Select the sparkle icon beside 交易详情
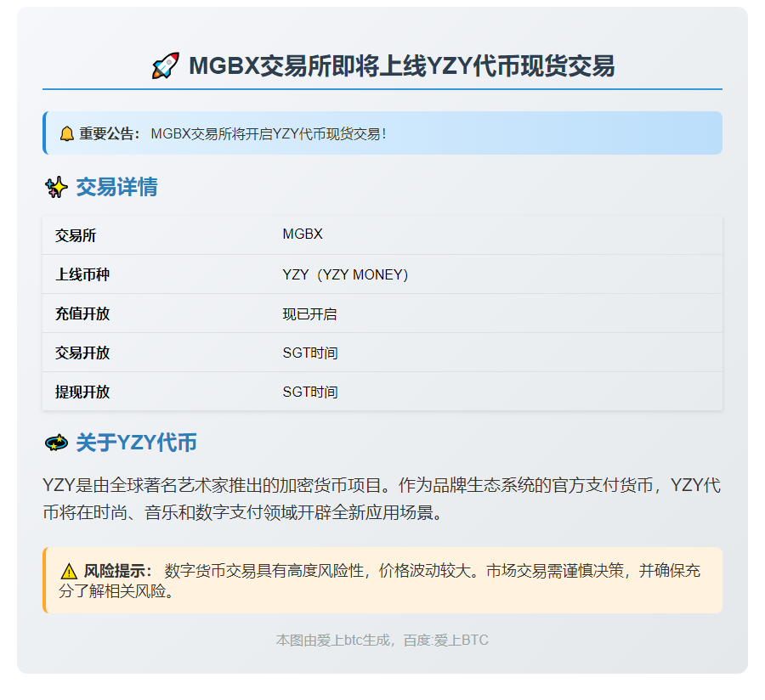This screenshot has width=765, height=700. (x=56, y=187)
